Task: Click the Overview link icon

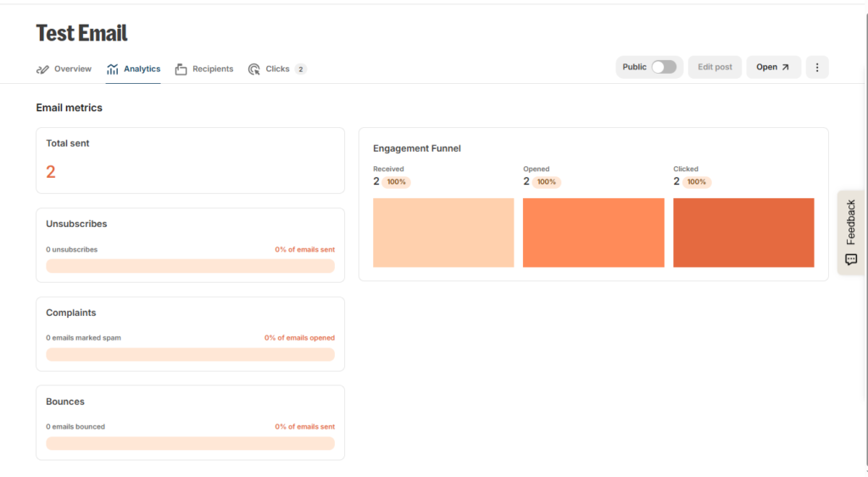Action: click(x=42, y=69)
